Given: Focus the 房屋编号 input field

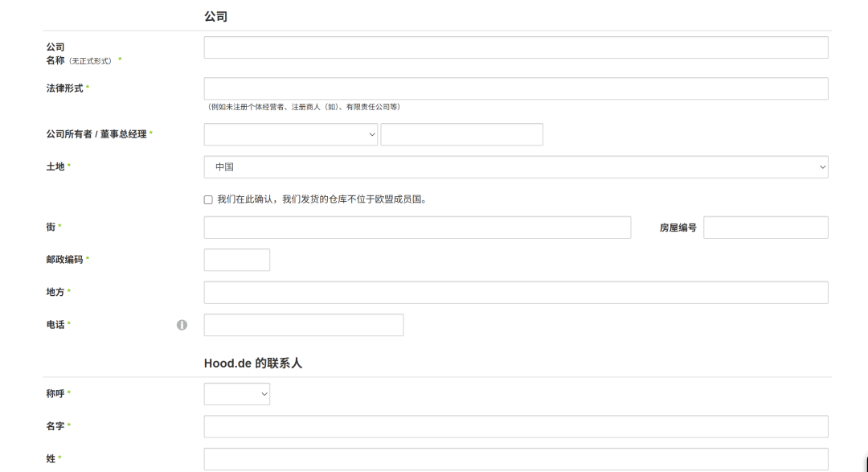Looking at the screenshot, I should pos(765,228).
